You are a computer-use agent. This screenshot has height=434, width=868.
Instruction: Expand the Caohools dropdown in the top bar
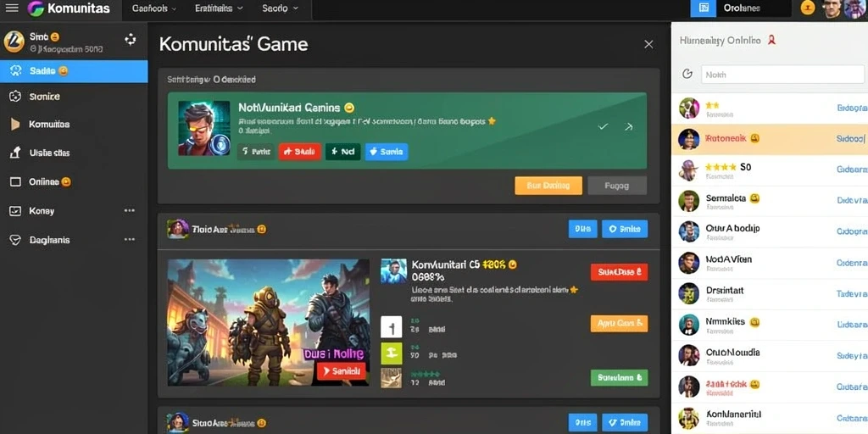click(x=154, y=8)
